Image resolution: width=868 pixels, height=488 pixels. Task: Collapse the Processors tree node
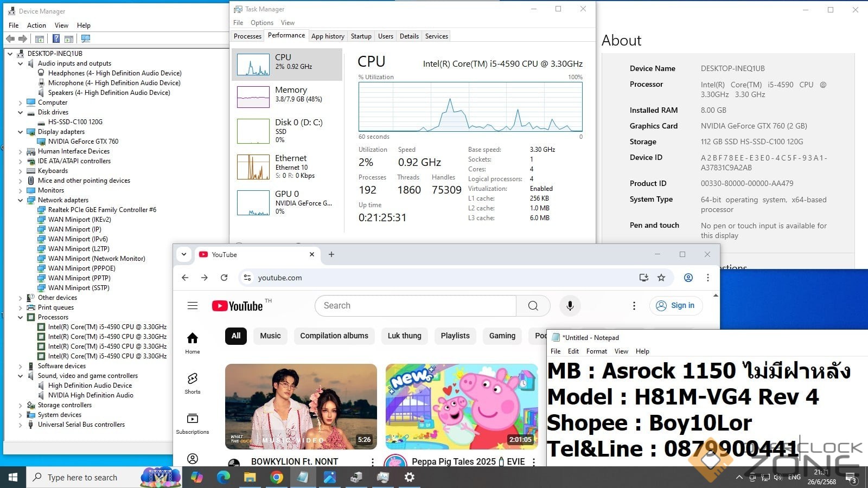click(21, 317)
